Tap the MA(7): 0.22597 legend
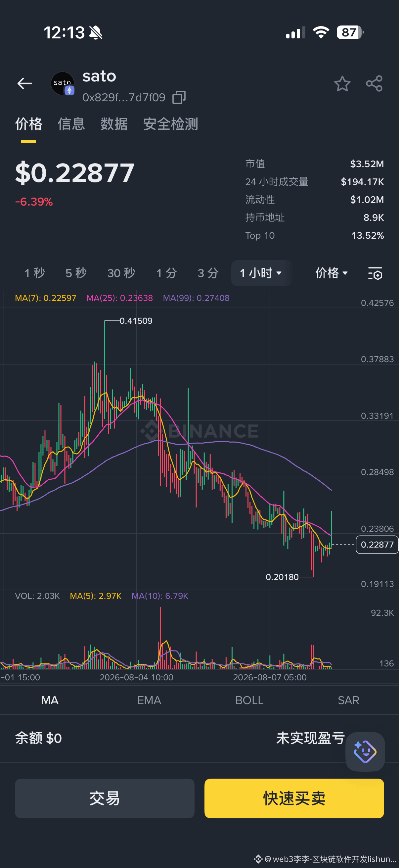Image resolution: width=399 pixels, height=868 pixels. coord(46,298)
